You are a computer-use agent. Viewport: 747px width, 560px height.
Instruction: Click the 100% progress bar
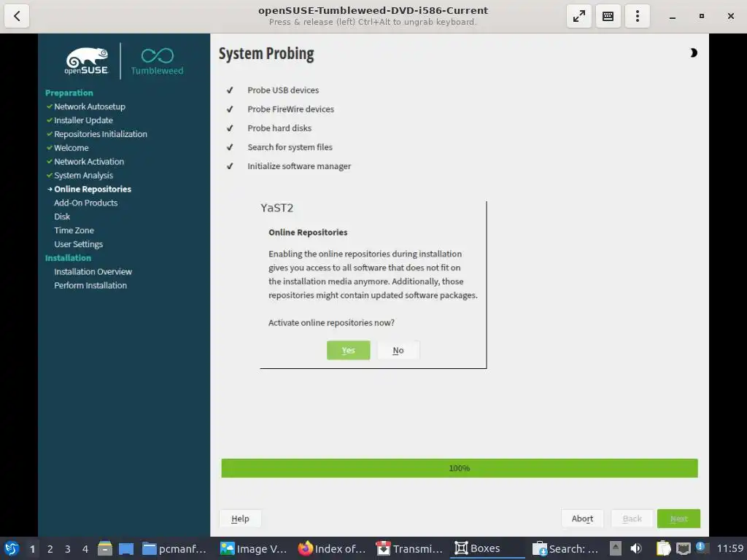coord(460,468)
